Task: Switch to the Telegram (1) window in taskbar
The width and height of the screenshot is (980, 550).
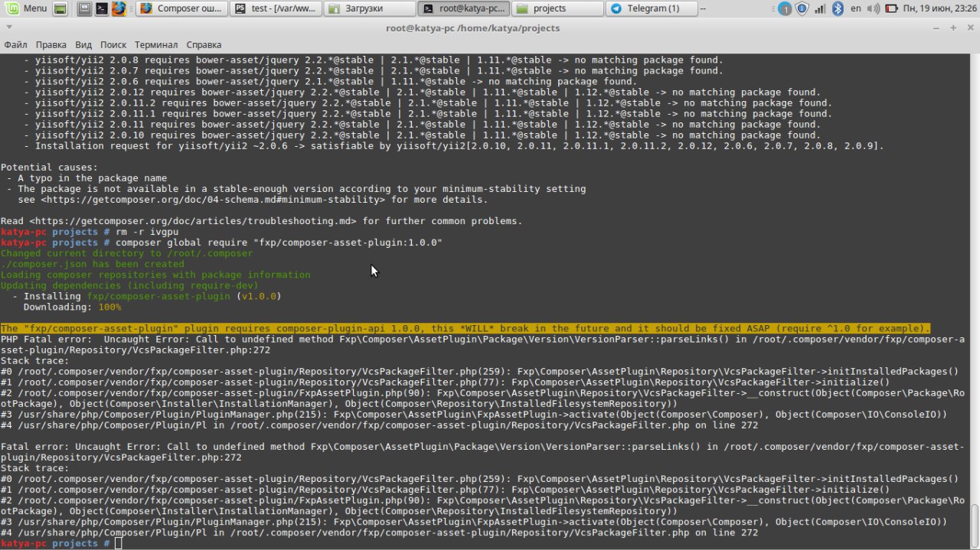Action: pyautogui.click(x=652, y=9)
